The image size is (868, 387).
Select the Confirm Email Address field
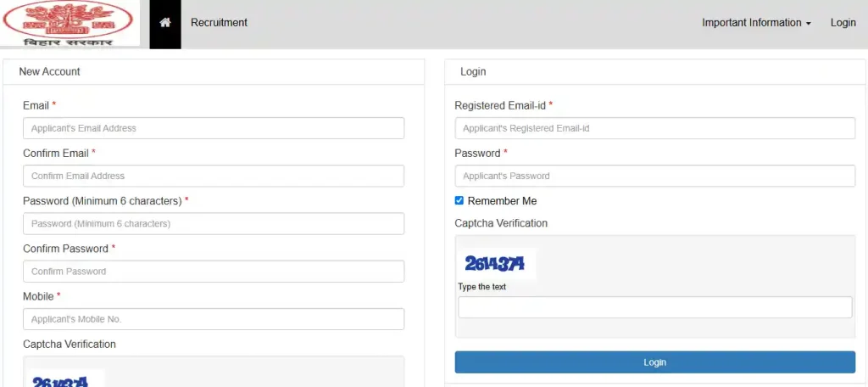214,176
